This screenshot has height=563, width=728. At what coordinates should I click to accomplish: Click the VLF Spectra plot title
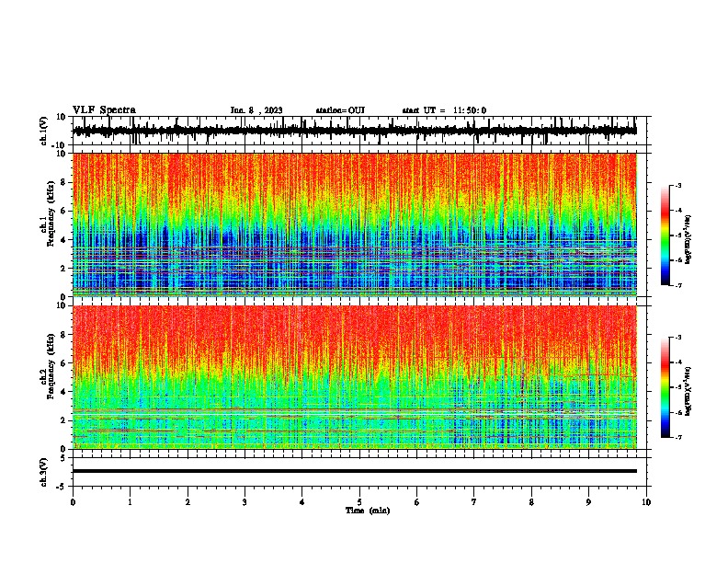104,110
